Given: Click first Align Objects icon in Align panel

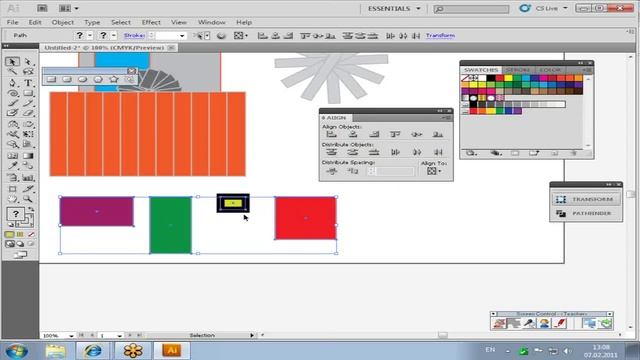Looking at the screenshot, I should pyautogui.click(x=331, y=134).
